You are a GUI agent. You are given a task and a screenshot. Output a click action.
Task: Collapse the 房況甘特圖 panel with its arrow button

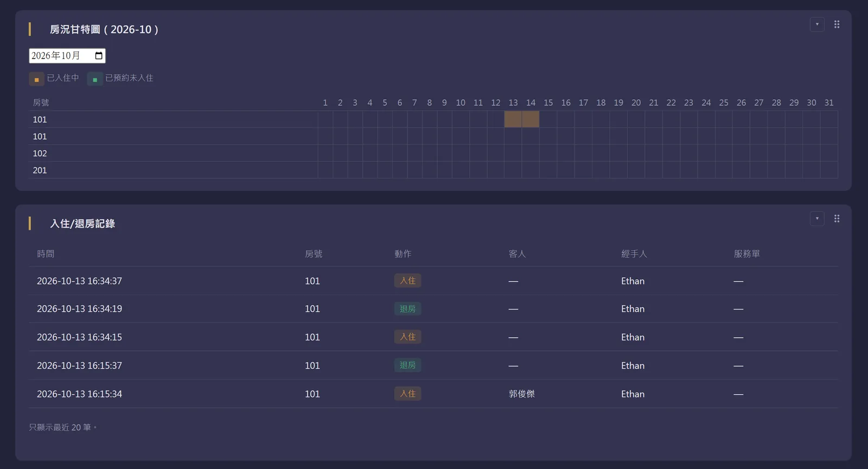817,24
